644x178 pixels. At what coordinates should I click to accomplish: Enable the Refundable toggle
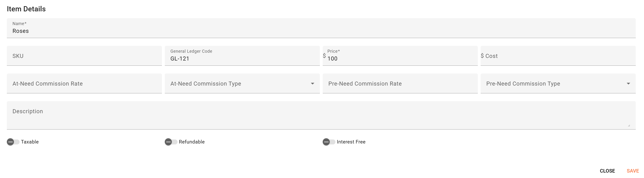click(x=171, y=142)
